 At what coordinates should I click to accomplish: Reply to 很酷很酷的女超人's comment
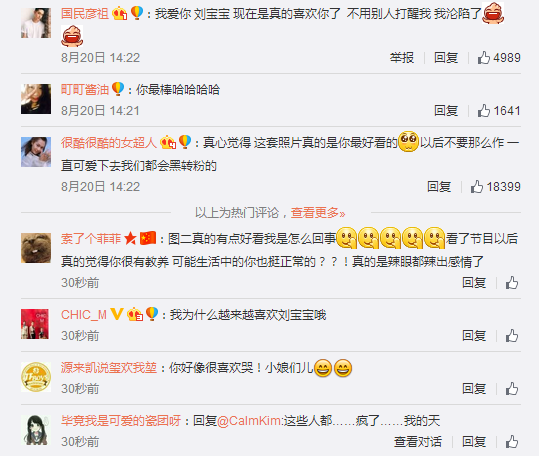coord(439,187)
